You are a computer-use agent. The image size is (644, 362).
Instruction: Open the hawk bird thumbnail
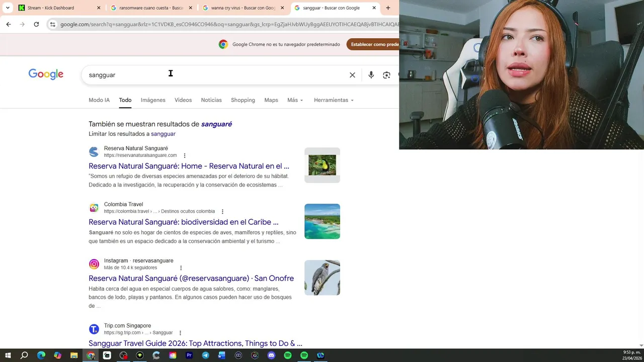coord(322,278)
